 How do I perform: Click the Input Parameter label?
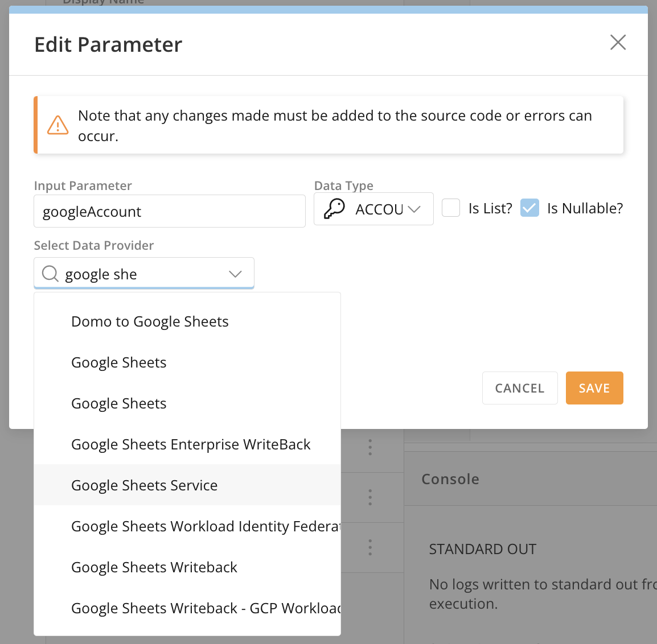click(83, 185)
